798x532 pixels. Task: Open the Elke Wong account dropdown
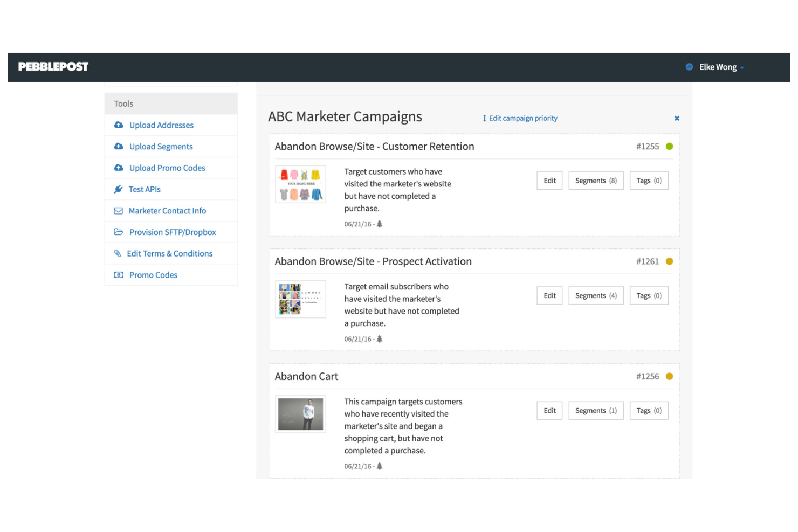(x=718, y=67)
